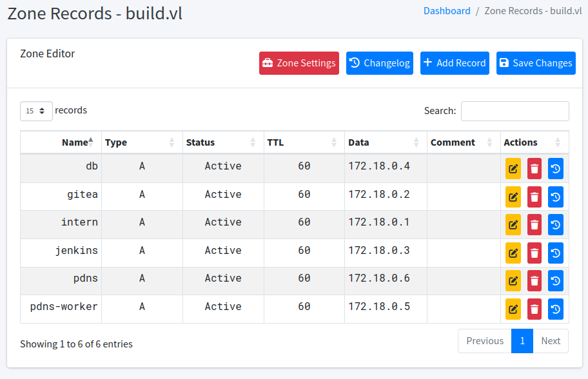Click the Save Changes button
This screenshot has height=379, width=588.
click(x=535, y=63)
